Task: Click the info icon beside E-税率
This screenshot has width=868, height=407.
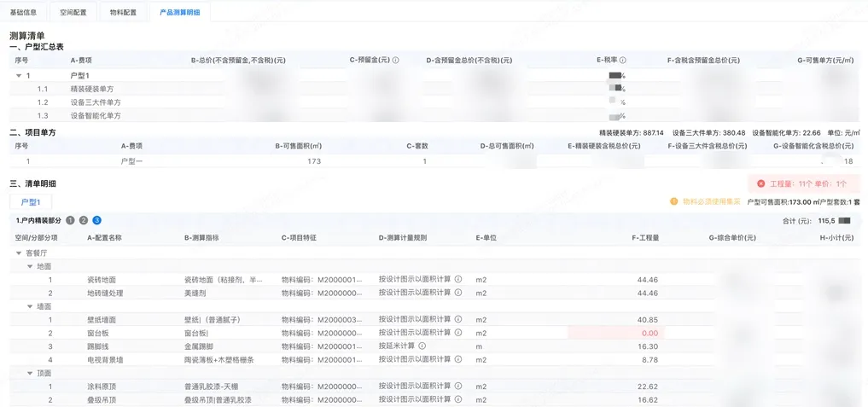Action: click(623, 61)
